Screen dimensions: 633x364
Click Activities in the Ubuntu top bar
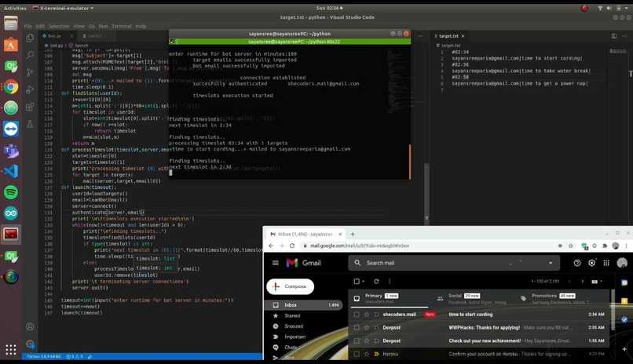15,8
